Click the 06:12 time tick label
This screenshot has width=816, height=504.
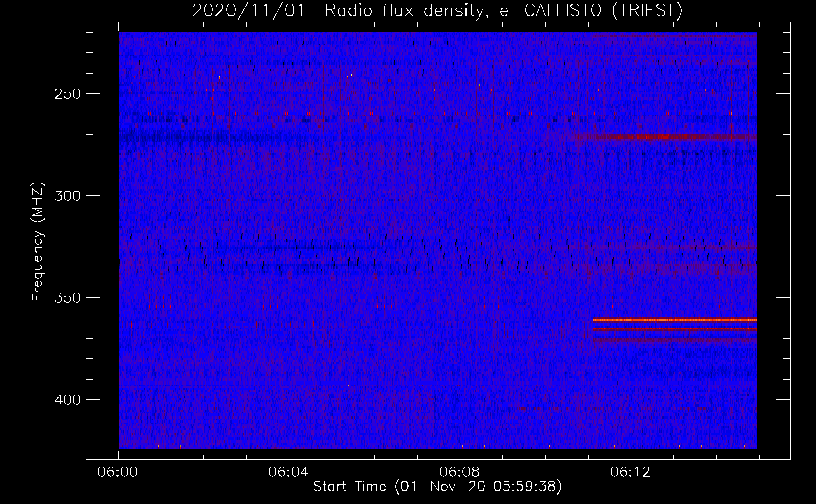click(630, 472)
